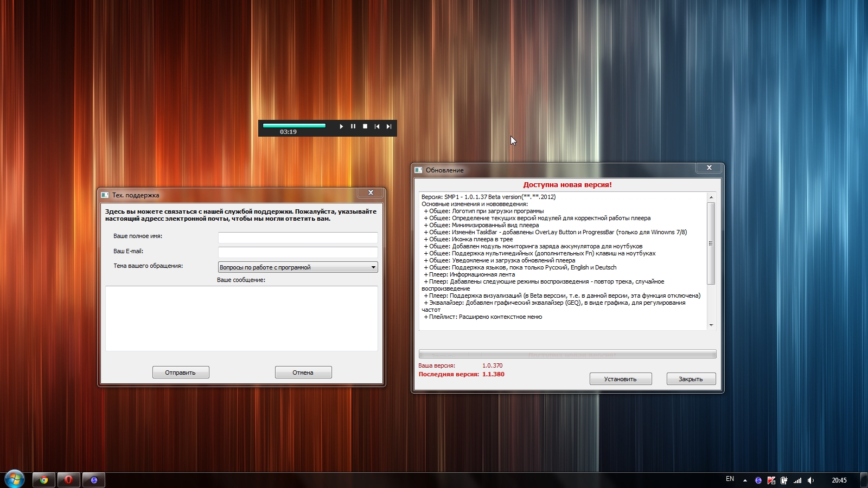Stop playback in the mini player

pyautogui.click(x=365, y=126)
